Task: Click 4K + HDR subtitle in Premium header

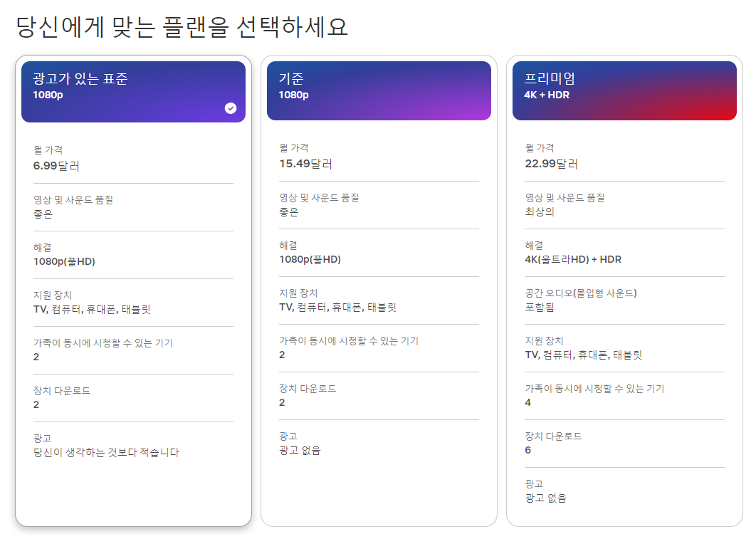Action: pyautogui.click(x=547, y=95)
